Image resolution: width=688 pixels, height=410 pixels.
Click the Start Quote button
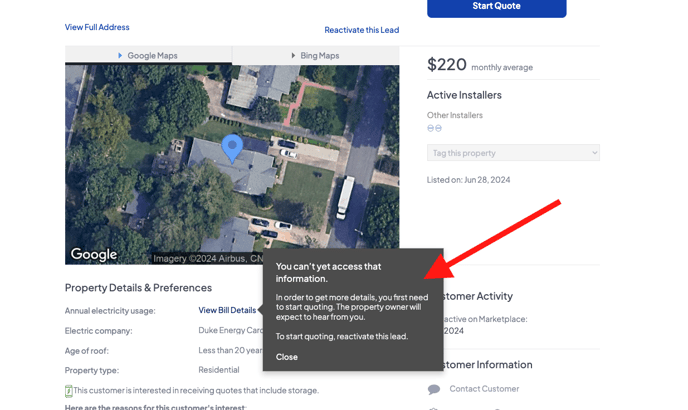496,7
